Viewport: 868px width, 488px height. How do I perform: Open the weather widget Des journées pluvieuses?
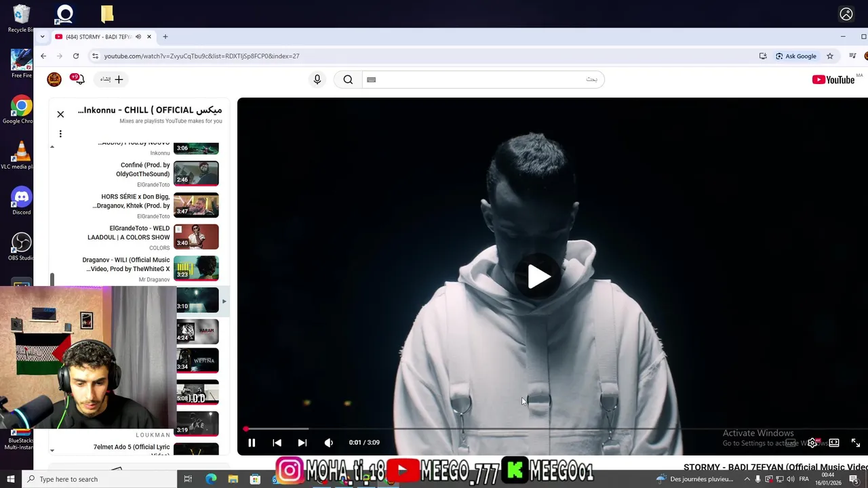coord(695,479)
